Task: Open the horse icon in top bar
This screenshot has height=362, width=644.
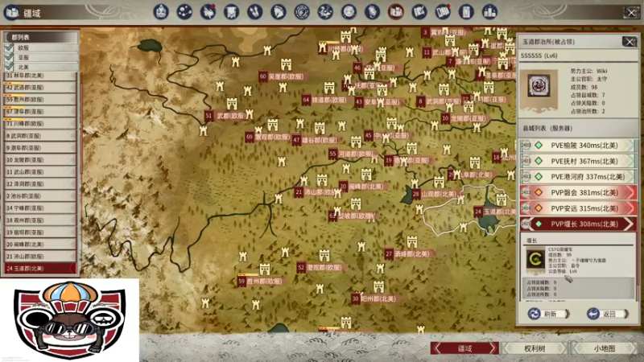Action: coord(325,12)
